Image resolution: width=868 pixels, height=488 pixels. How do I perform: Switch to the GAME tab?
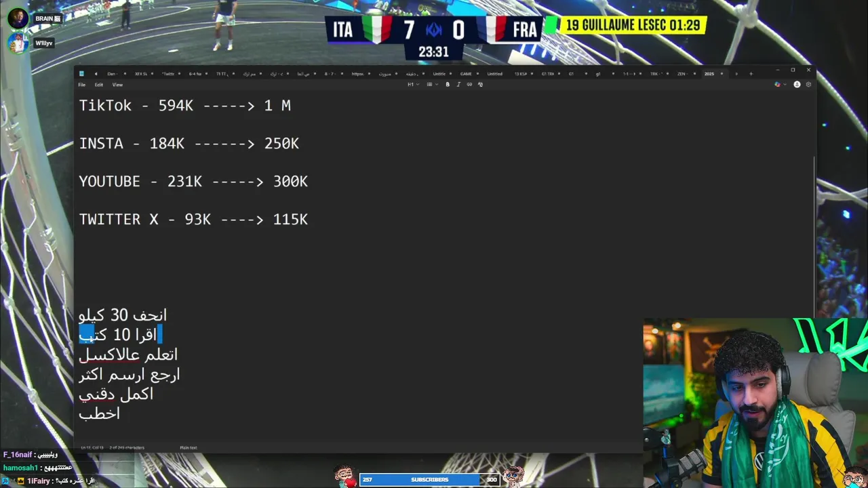(x=466, y=73)
